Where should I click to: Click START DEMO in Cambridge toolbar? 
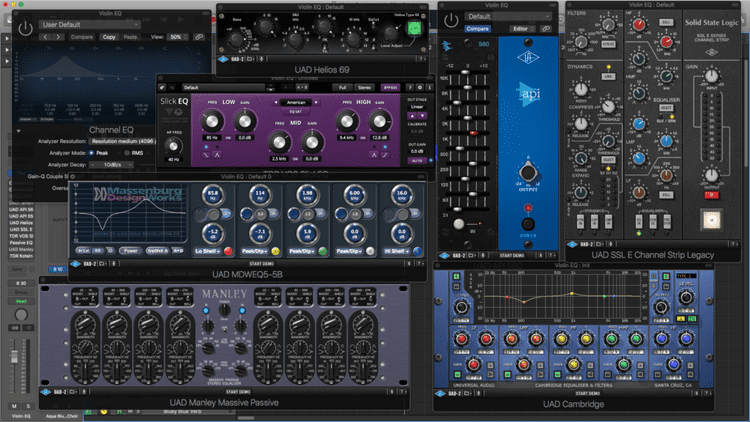588,393
